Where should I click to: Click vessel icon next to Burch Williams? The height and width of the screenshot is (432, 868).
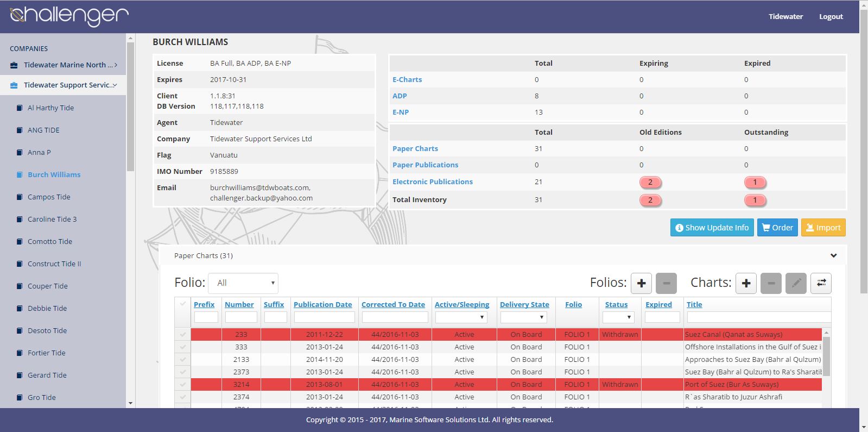pyautogui.click(x=20, y=175)
